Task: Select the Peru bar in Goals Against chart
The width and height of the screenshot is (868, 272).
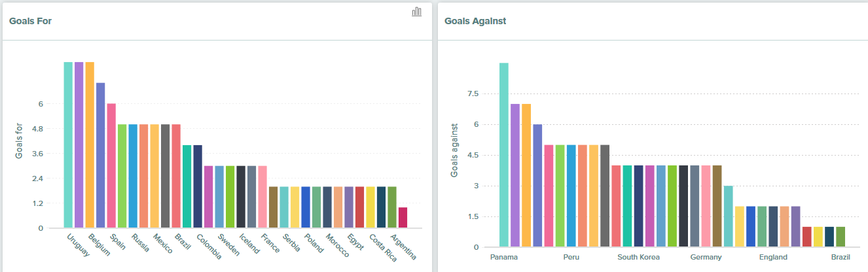Action: (x=571, y=196)
